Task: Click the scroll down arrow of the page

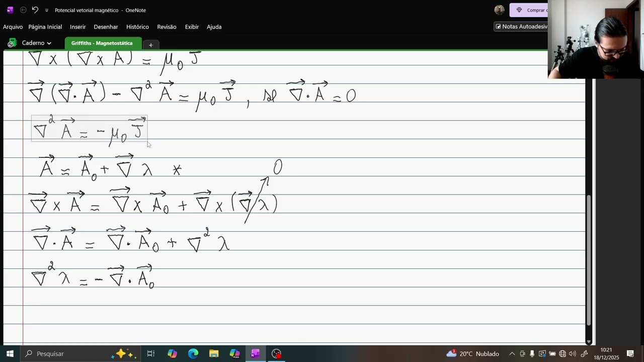Action: [x=589, y=341]
